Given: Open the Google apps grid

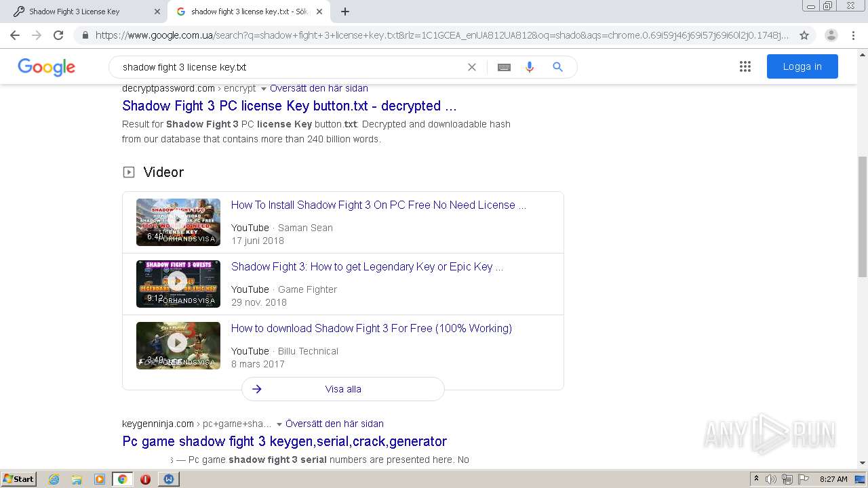Looking at the screenshot, I should tap(745, 66).
